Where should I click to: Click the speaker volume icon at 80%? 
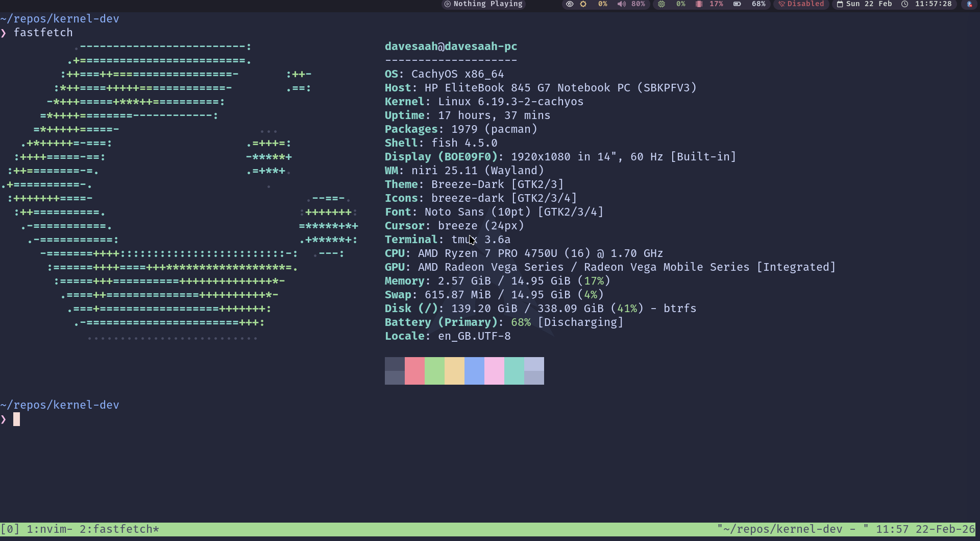pos(621,5)
